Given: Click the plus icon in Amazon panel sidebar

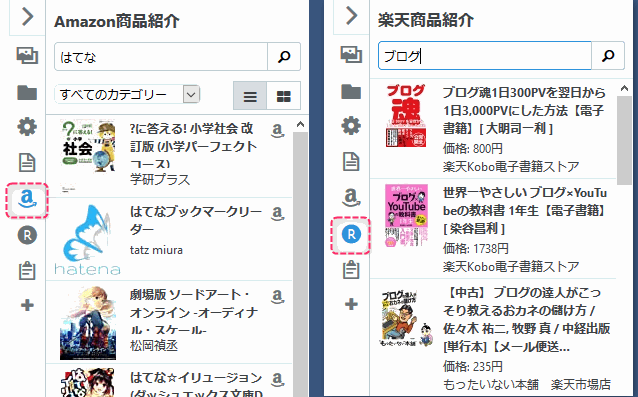Looking at the screenshot, I should (x=27, y=305).
